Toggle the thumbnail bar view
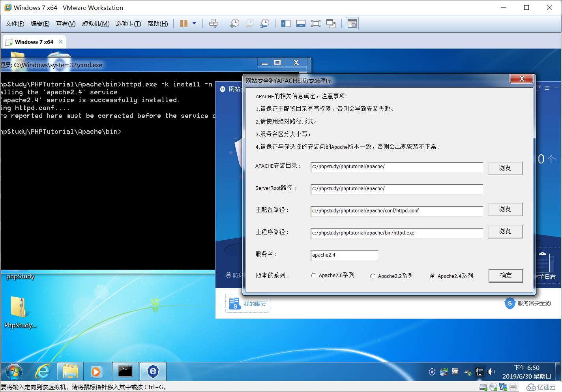 (x=301, y=24)
